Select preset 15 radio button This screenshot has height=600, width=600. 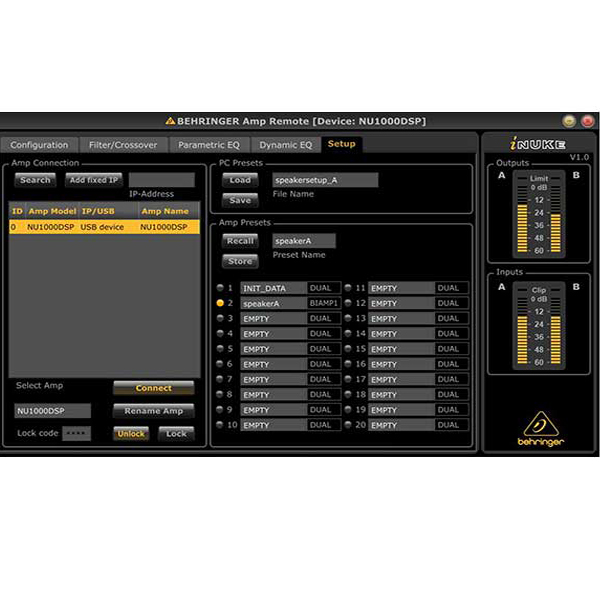click(x=348, y=349)
